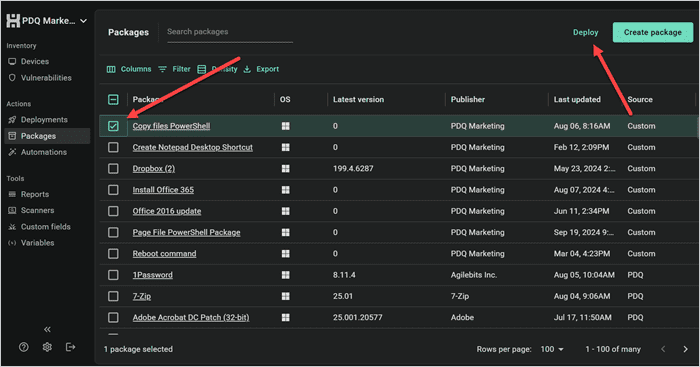The height and width of the screenshot is (367, 700).
Task: Open Custom fields in sidebar
Action: pyautogui.click(x=39, y=227)
